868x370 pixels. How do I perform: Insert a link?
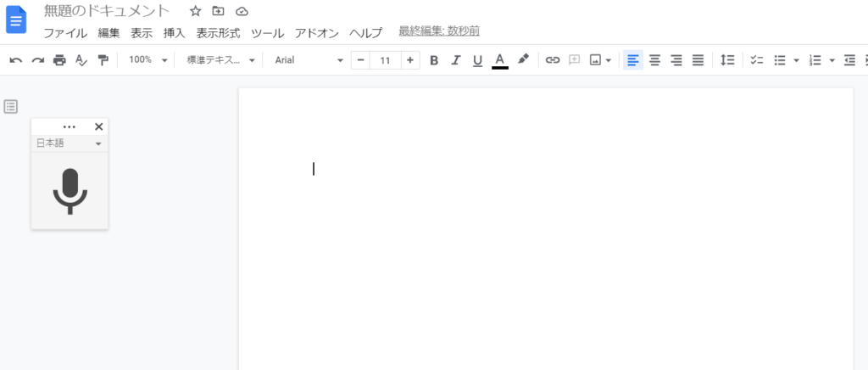(x=553, y=60)
